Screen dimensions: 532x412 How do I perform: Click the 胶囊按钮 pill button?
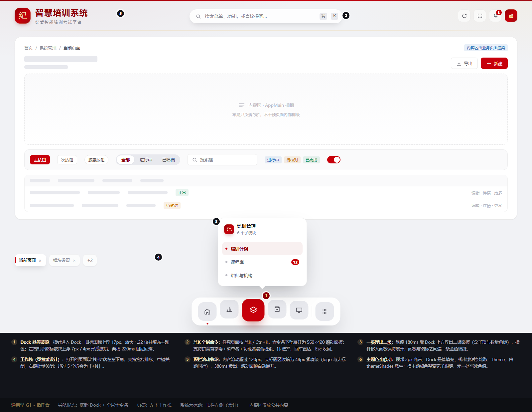96,160
